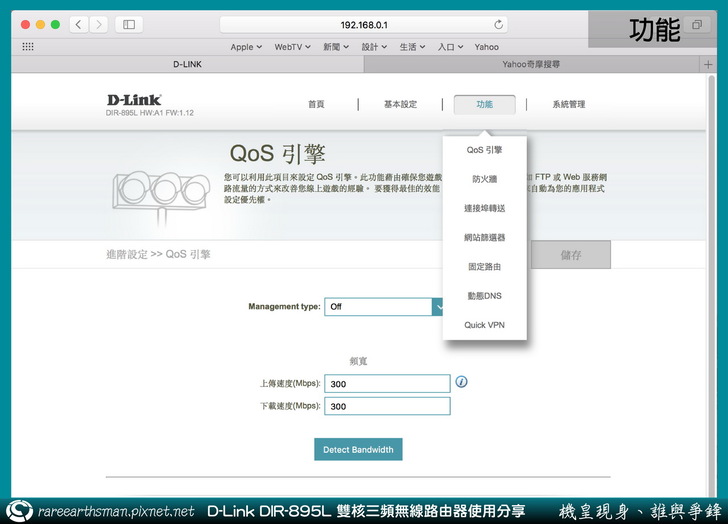Click the Safari forward arrow button
The height and width of the screenshot is (524, 728).
[98, 24]
